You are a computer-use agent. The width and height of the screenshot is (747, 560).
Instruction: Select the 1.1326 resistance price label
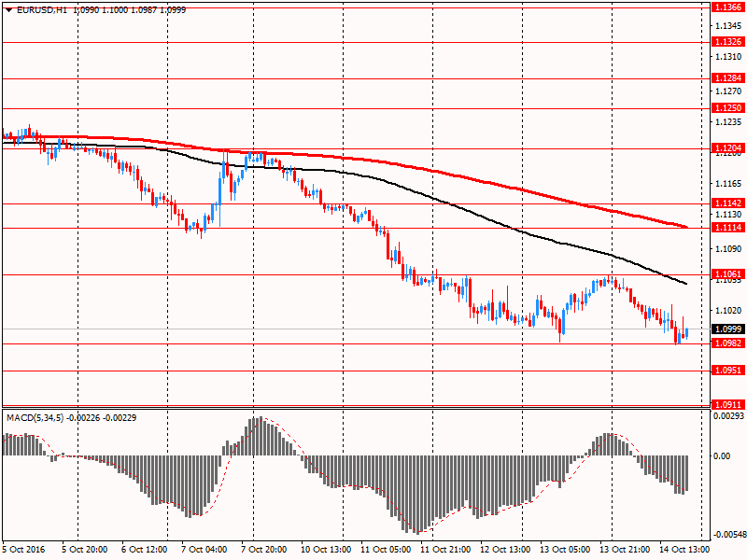(726, 42)
